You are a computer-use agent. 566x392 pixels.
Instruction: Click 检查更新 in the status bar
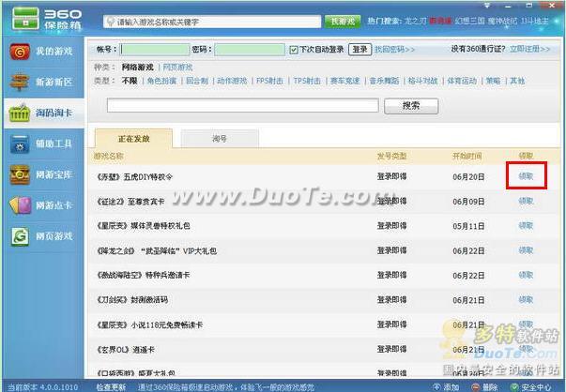(111, 387)
